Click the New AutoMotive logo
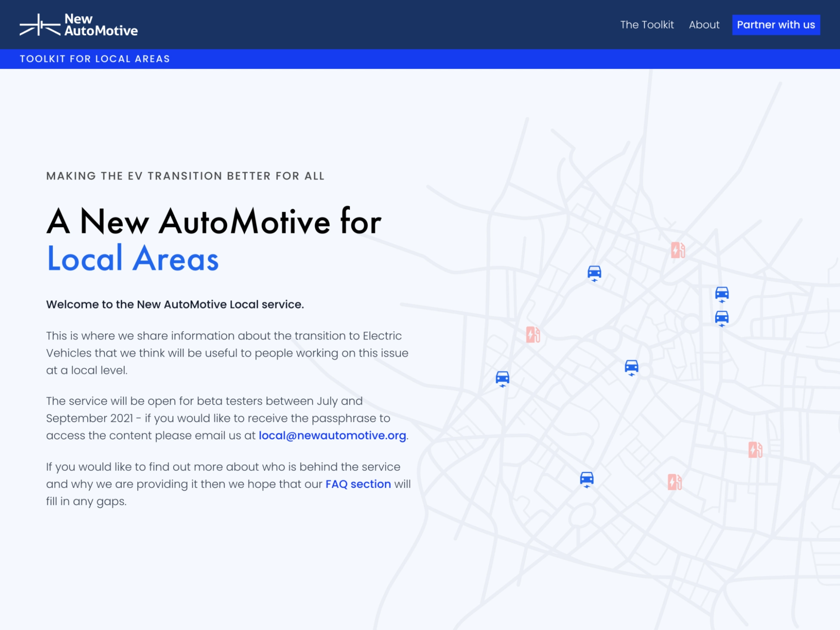 [79, 25]
